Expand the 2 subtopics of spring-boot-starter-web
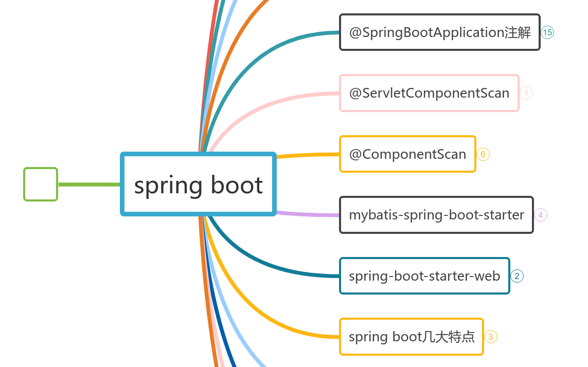588x367 pixels. tap(517, 276)
